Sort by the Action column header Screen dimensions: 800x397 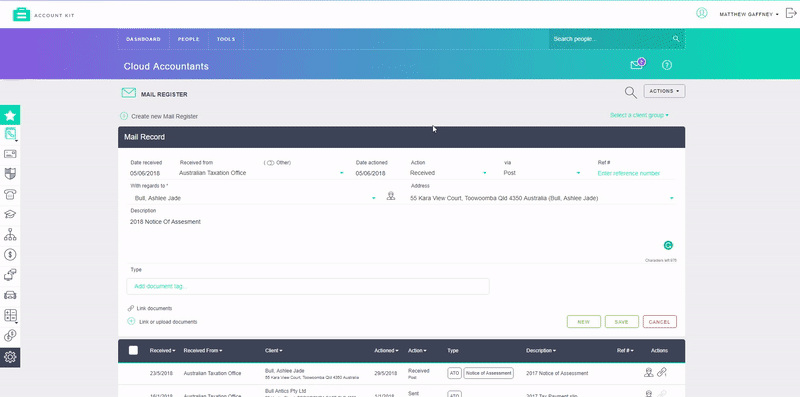click(417, 351)
